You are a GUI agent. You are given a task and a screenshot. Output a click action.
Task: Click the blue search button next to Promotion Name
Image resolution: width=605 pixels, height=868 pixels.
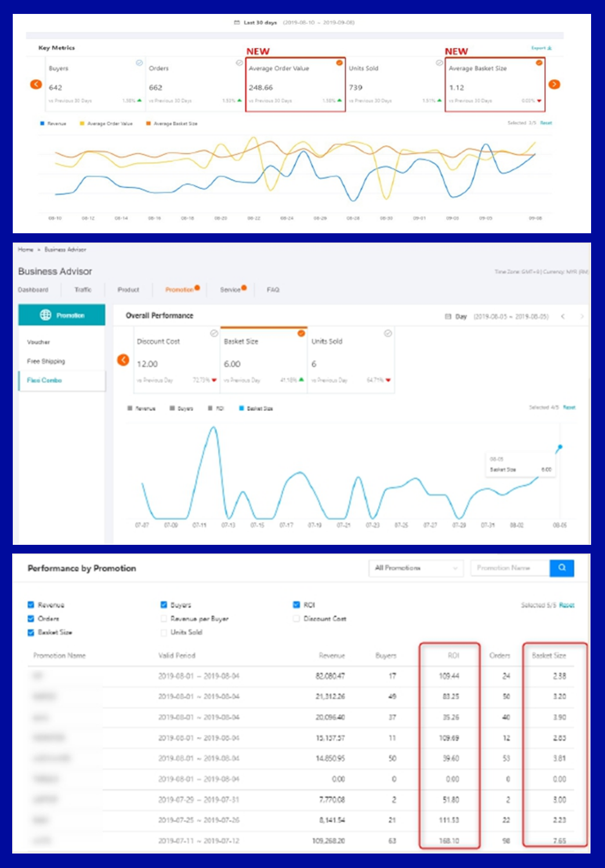(561, 567)
